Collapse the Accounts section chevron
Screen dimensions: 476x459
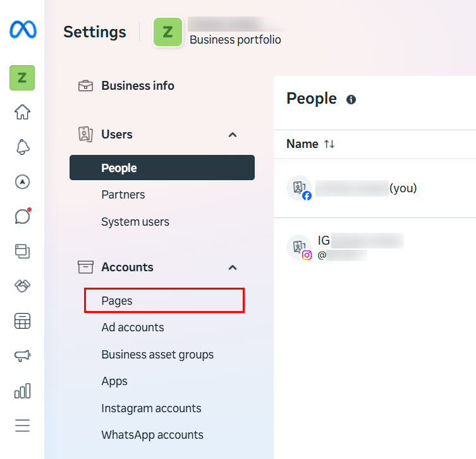[233, 267]
